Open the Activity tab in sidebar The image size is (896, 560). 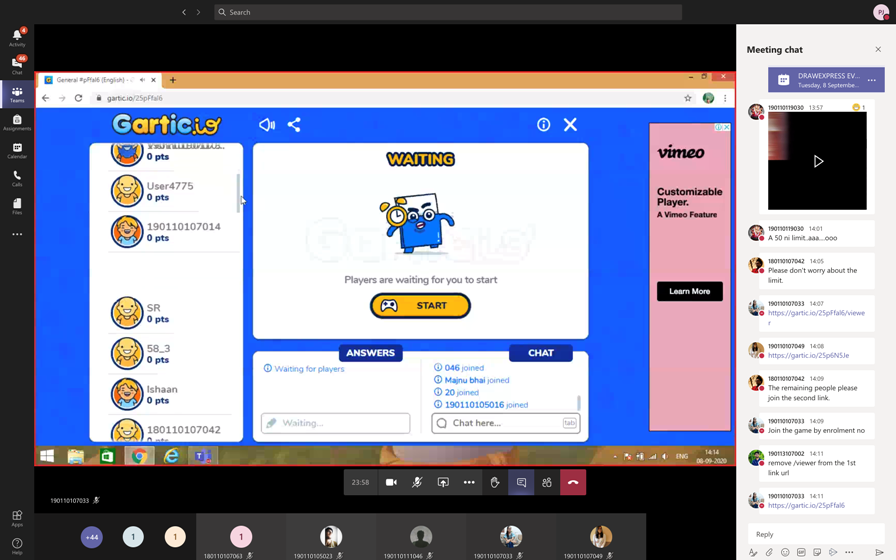tap(17, 37)
